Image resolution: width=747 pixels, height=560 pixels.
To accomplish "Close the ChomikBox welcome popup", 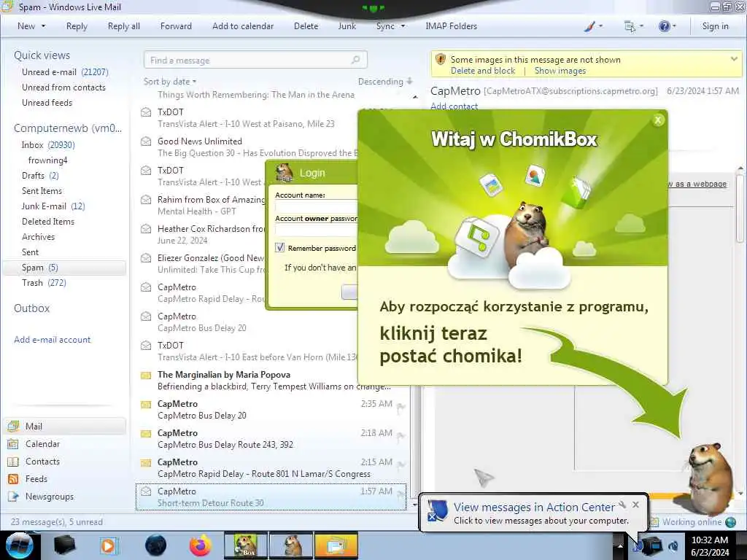I will [658, 120].
